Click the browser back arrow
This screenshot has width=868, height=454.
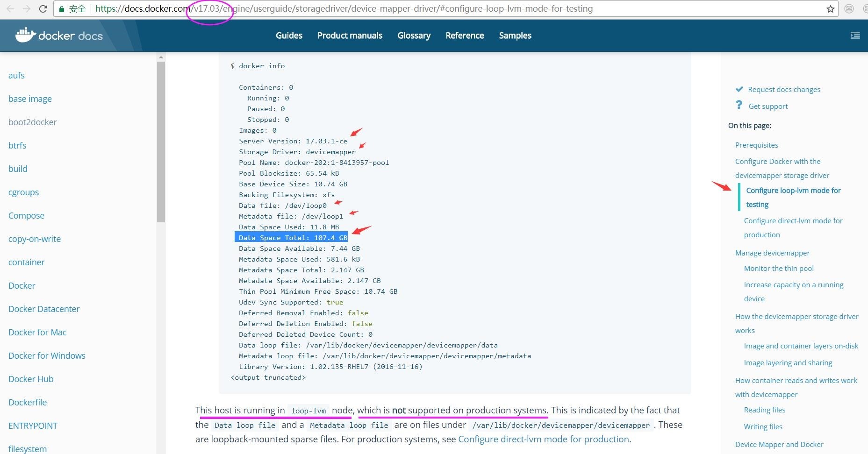coord(10,9)
